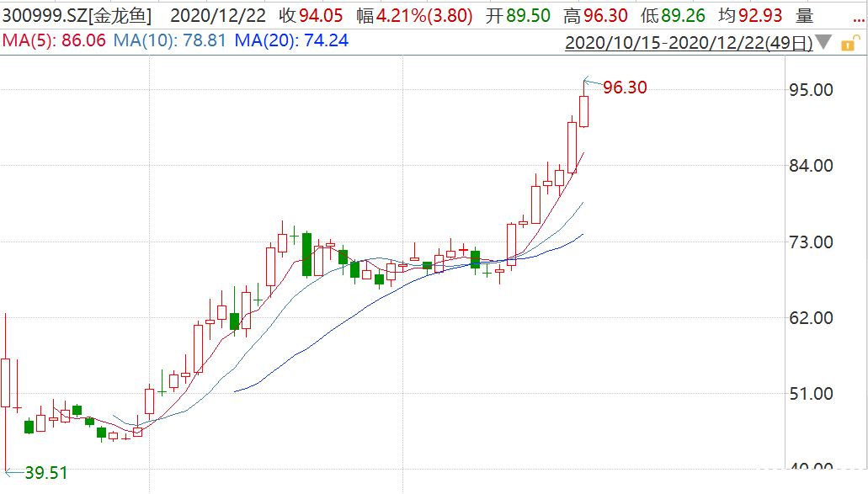Click the change value 4.21%(3.80)
Image resolution: width=868 pixels, height=494 pixels.
(424, 15)
